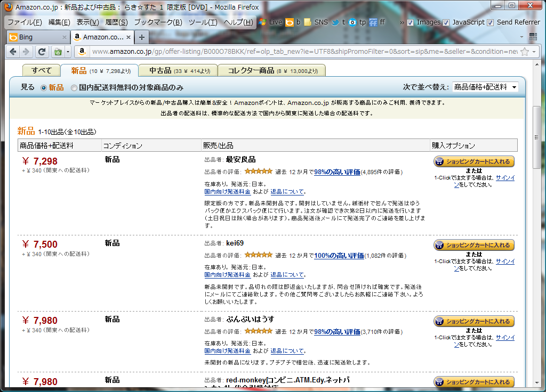Click the star rating of ぶんぶいはうす
The image size is (546, 392).
tap(259, 331)
